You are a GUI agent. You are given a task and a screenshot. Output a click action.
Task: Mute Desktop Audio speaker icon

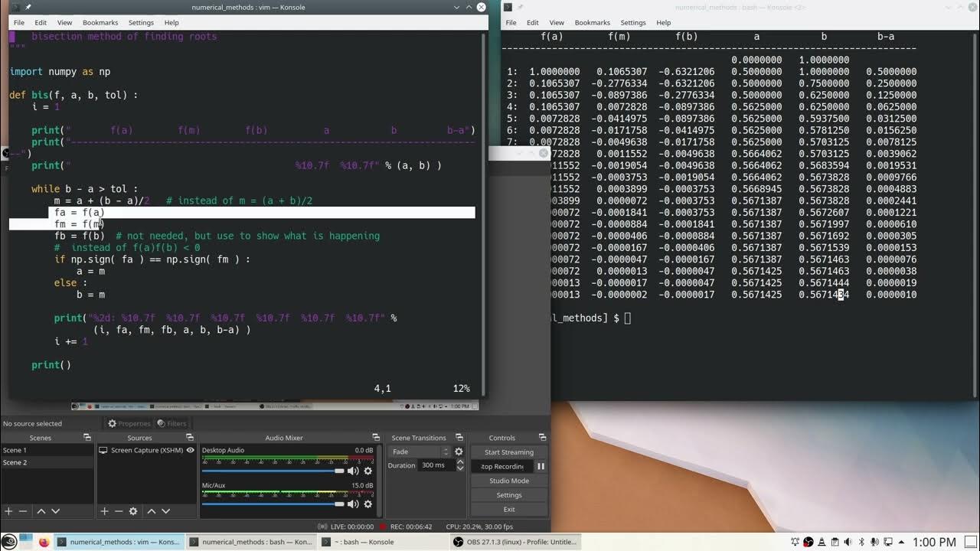353,471
